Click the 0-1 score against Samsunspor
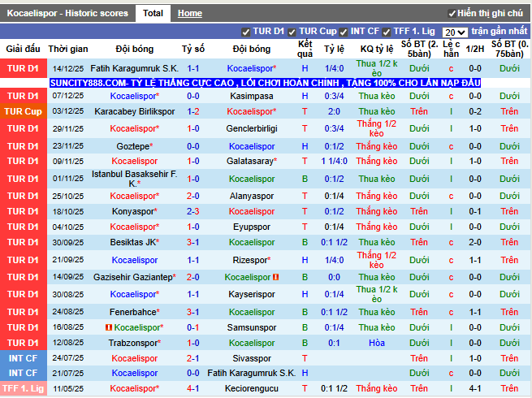The image size is (532, 398). tap(193, 328)
